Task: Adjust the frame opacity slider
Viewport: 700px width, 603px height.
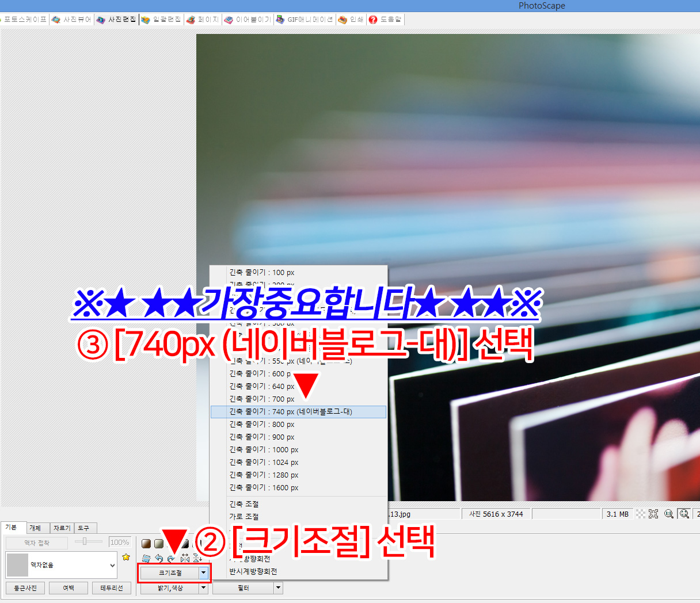Action: coord(85,541)
